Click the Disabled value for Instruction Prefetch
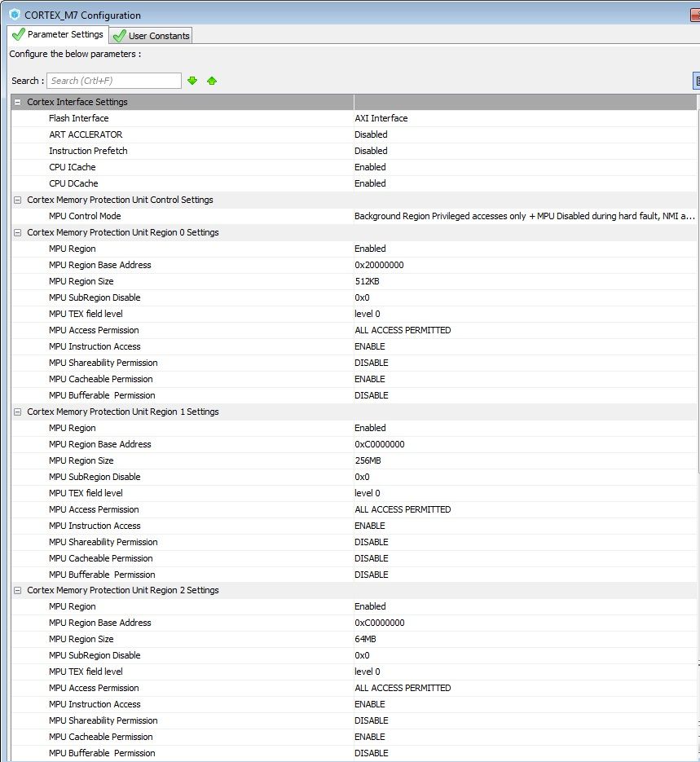The height and width of the screenshot is (762, 700). pyautogui.click(x=371, y=151)
